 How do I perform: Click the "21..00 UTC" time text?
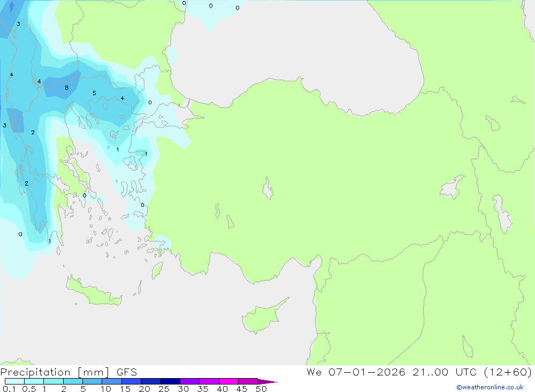[x=444, y=372]
